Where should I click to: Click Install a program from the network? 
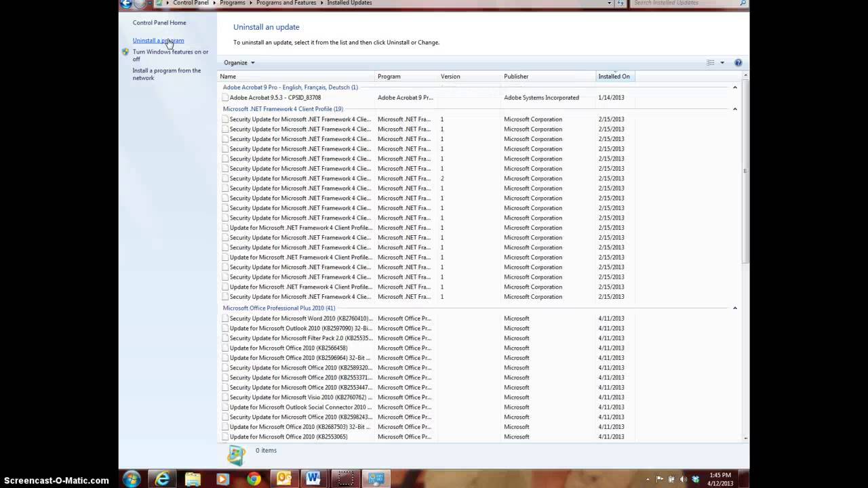167,74
